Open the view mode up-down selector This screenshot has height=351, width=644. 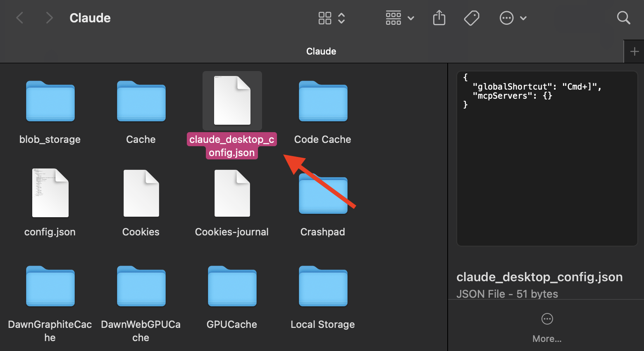click(x=341, y=18)
